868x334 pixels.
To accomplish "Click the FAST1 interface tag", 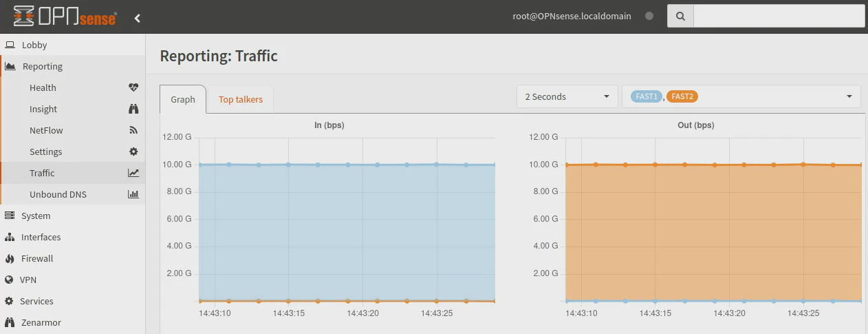I will click(x=647, y=96).
